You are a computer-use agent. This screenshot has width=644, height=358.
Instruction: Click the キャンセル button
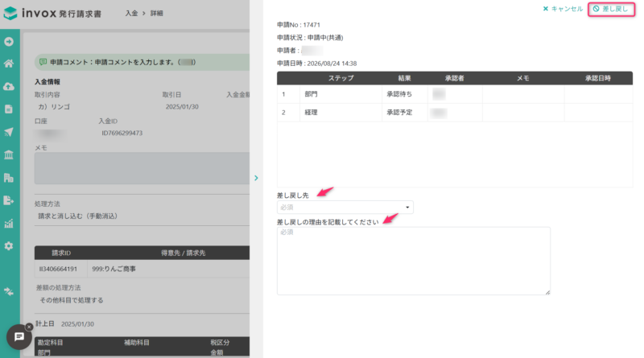pyautogui.click(x=563, y=9)
